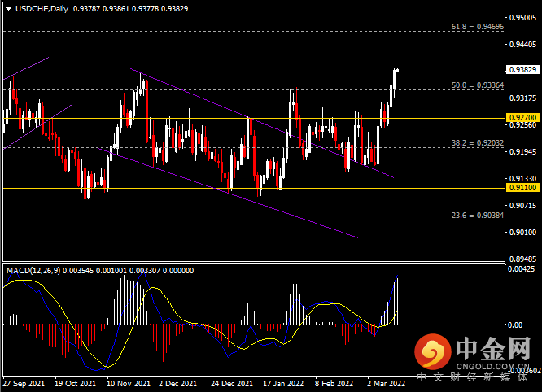
Task: Click the MACD(12,26,9) indicator label
Action: click(33, 271)
